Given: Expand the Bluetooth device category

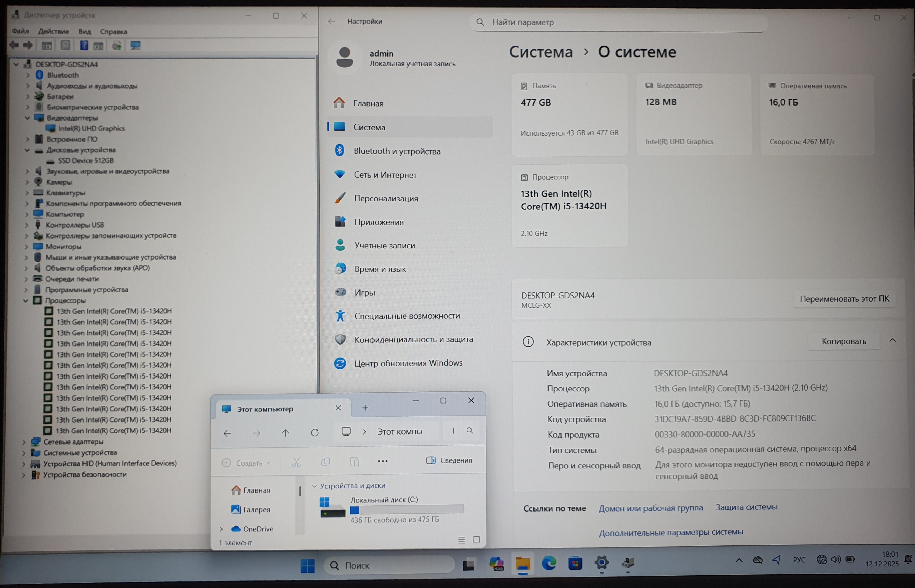Looking at the screenshot, I should 27,75.
